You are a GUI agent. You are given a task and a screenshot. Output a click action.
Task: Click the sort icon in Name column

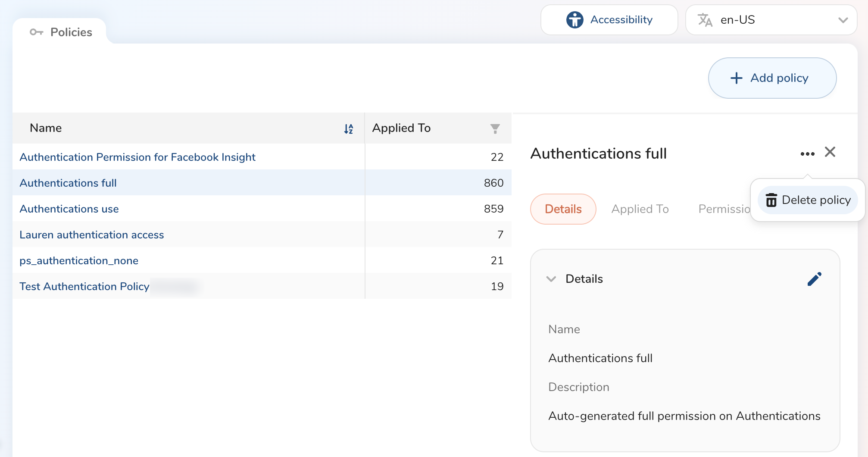[x=349, y=128]
